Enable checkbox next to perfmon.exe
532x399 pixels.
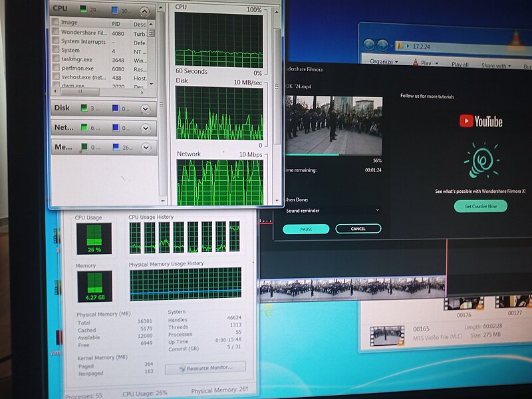[x=55, y=68]
